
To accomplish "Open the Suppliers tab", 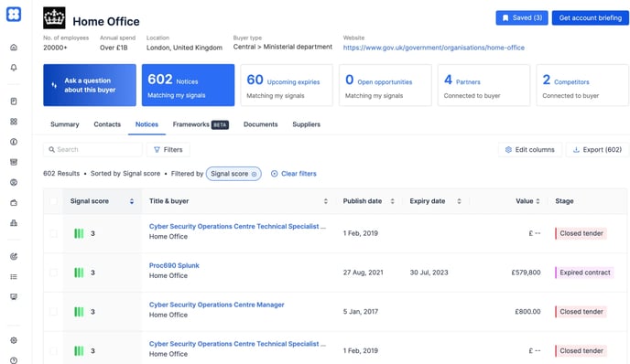I will (306, 124).
